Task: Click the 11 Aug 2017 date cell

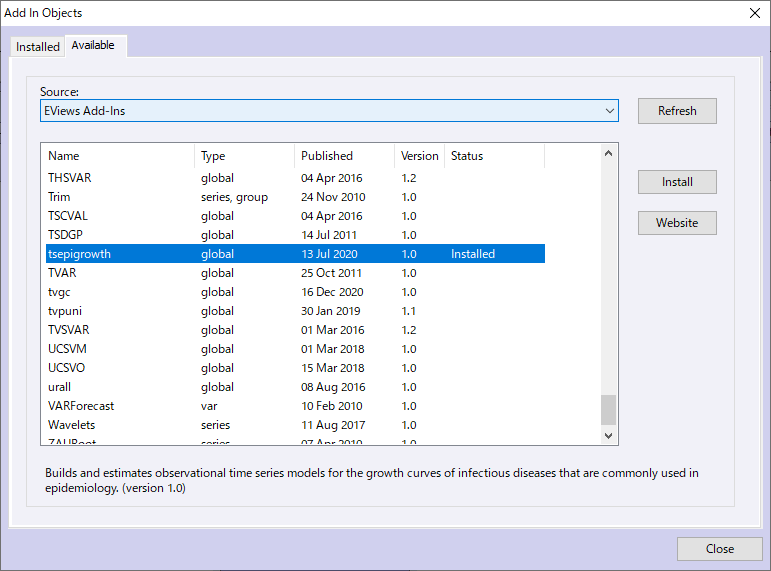Action: [x=333, y=425]
